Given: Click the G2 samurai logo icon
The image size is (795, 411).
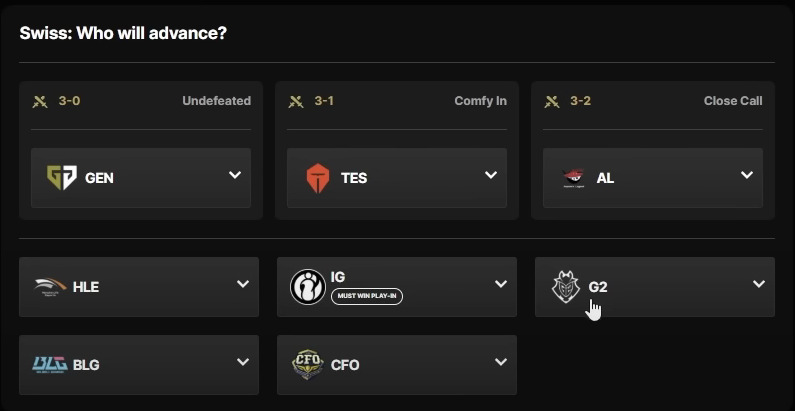Looking at the screenshot, I should tap(566, 287).
